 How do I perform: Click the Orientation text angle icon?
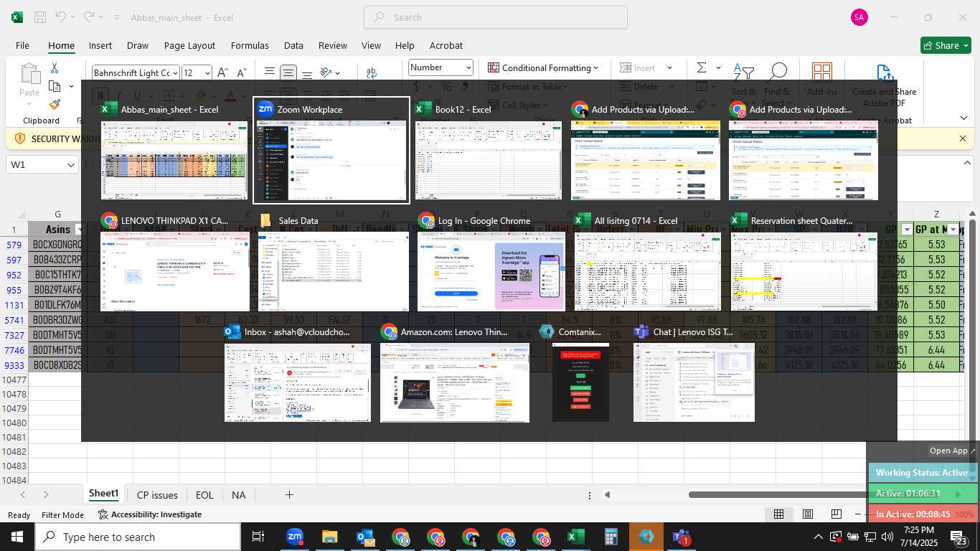326,72
